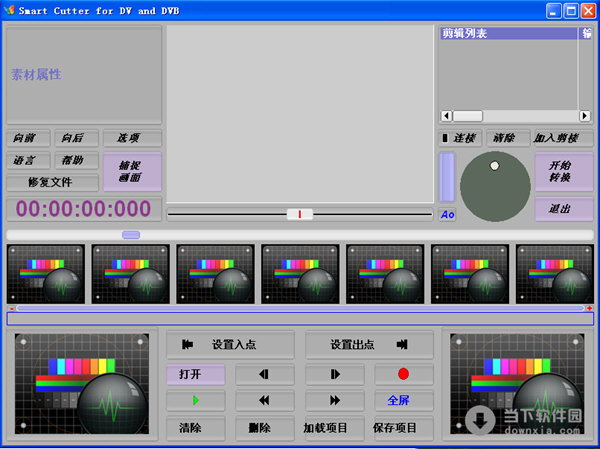
Task: Click the jog wheel dial
Action: click(x=495, y=187)
